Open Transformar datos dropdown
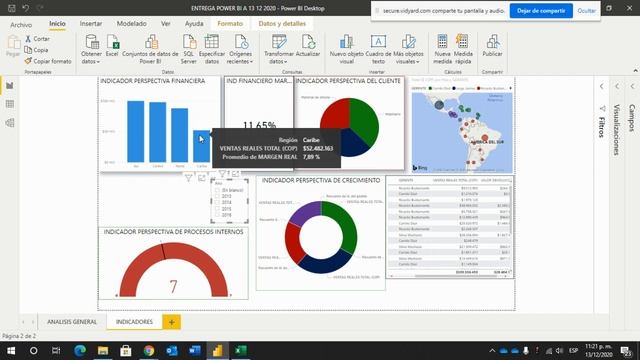The width and height of the screenshot is (640, 360). [x=279, y=49]
